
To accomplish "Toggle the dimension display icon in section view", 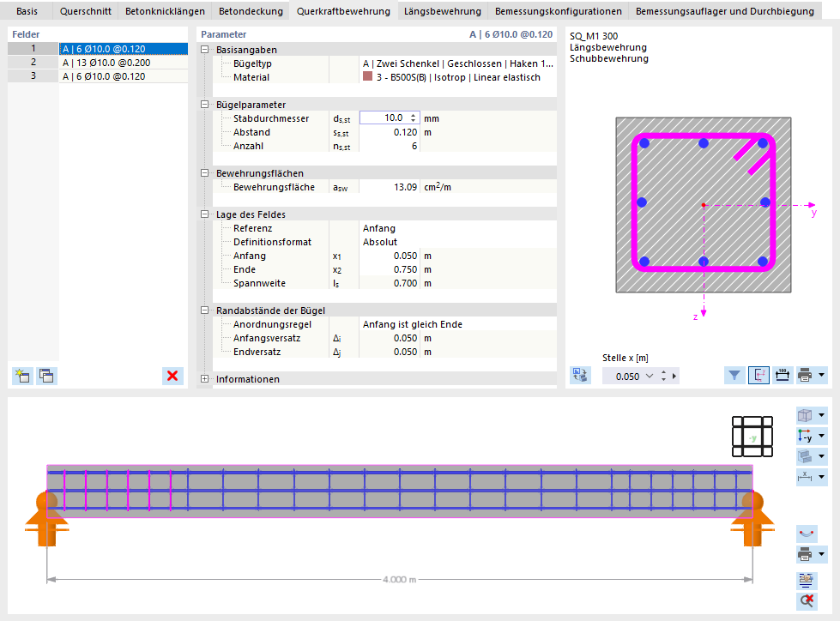I will (x=783, y=376).
